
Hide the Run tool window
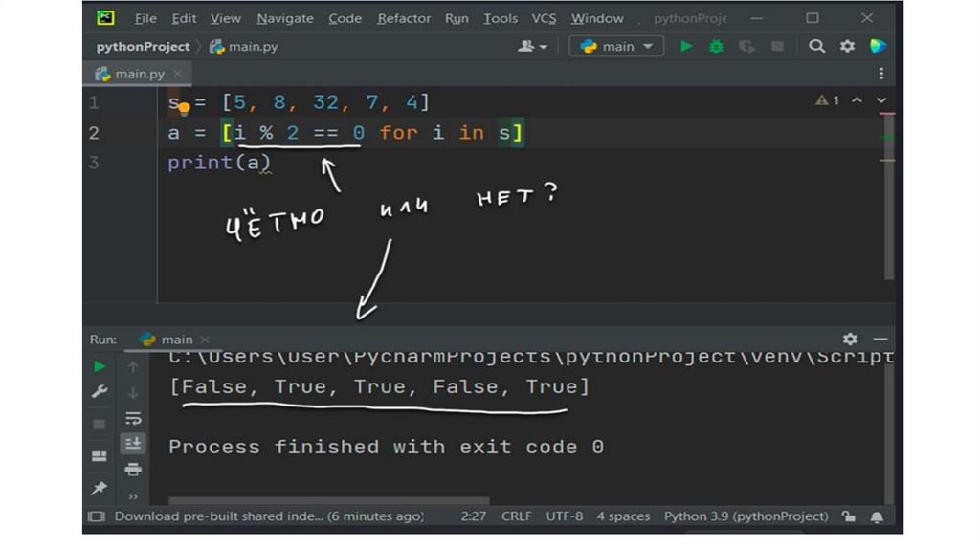880,340
